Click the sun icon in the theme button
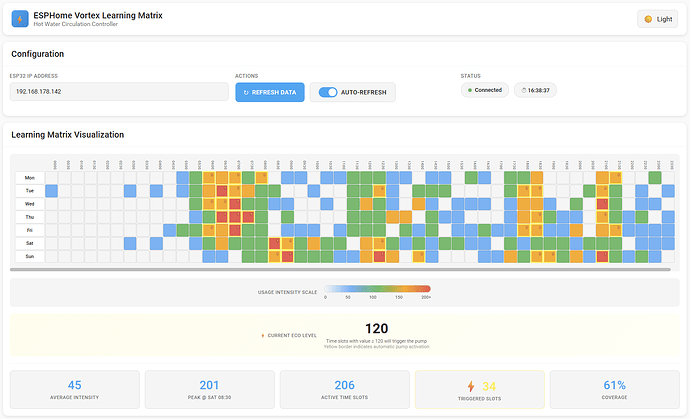This screenshot has height=419, width=690. click(x=648, y=19)
